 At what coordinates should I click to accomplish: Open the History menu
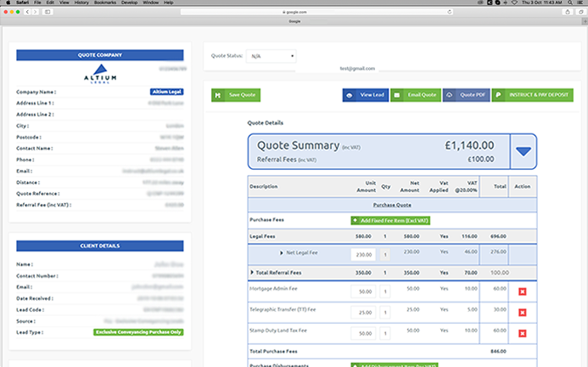(x=81, y=3)
